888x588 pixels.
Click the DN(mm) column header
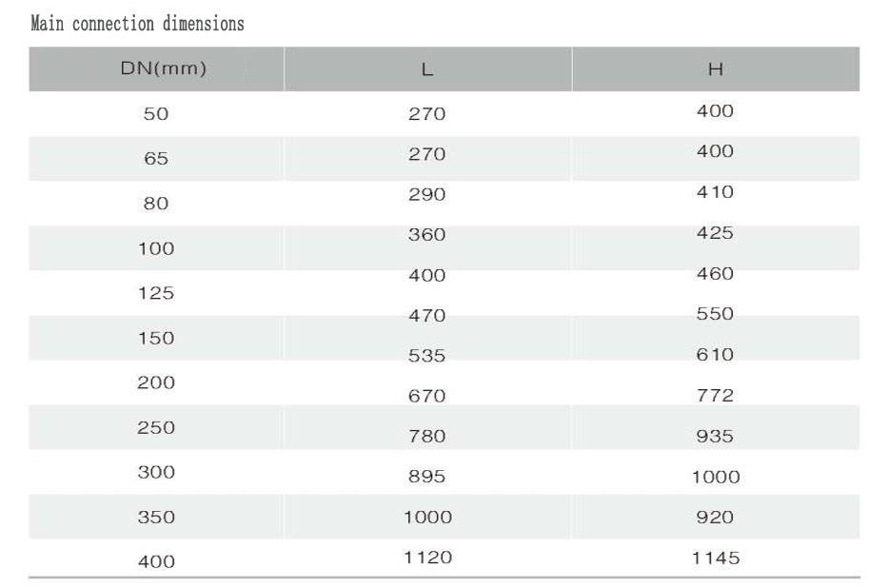point(163,69)
